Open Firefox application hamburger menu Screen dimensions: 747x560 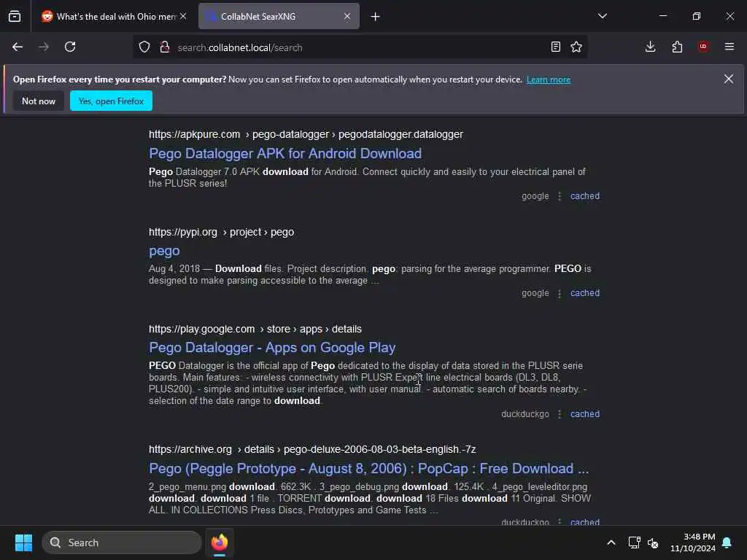[729, 47]
